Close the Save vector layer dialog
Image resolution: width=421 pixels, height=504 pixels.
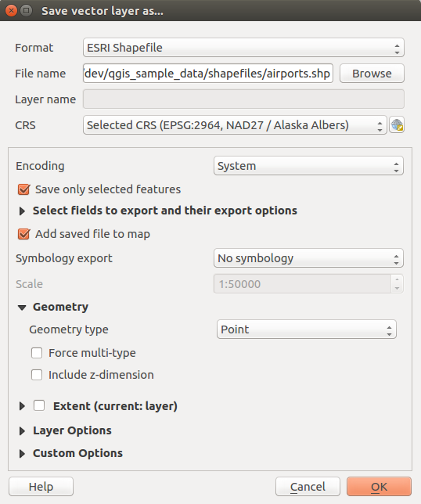(11, 11)
